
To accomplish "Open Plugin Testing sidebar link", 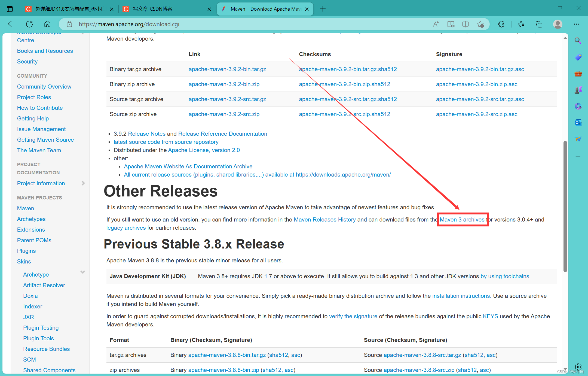I will tap(41, 328).
